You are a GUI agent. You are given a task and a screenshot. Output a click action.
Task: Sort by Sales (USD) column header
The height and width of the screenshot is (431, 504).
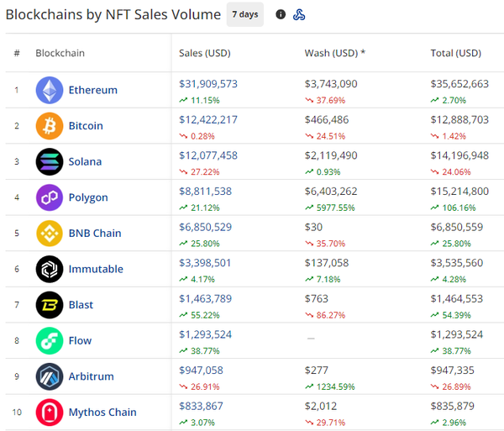click(204, 54)
